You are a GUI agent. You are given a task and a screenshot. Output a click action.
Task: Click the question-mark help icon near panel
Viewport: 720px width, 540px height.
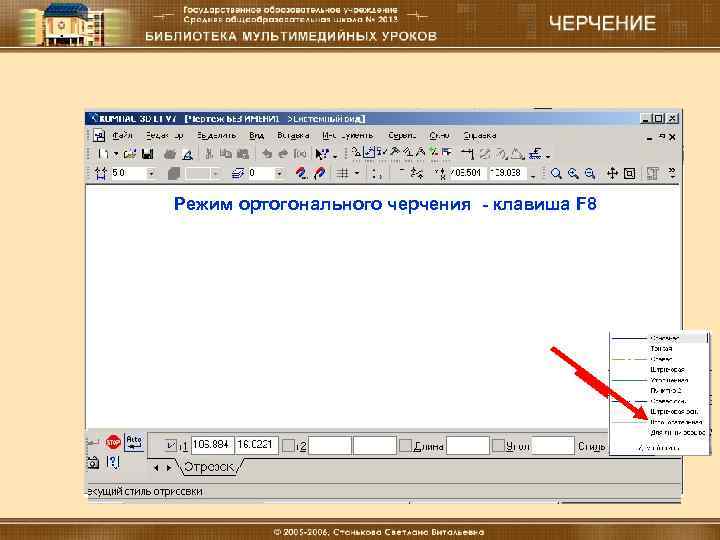click(112, 462)
